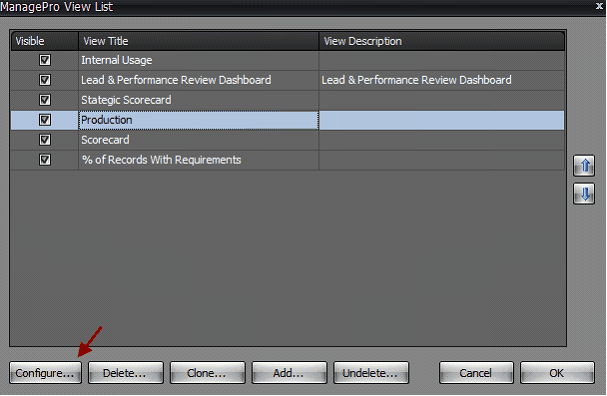Viewport: 607px width, 396px height.
Task: Cancel the view list changes
Action: click(x=476, y=373)
